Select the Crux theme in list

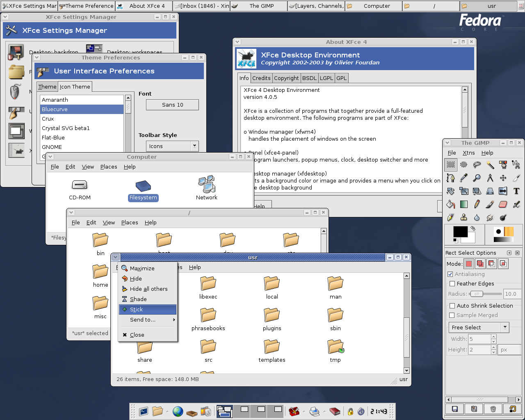[48, 119]
